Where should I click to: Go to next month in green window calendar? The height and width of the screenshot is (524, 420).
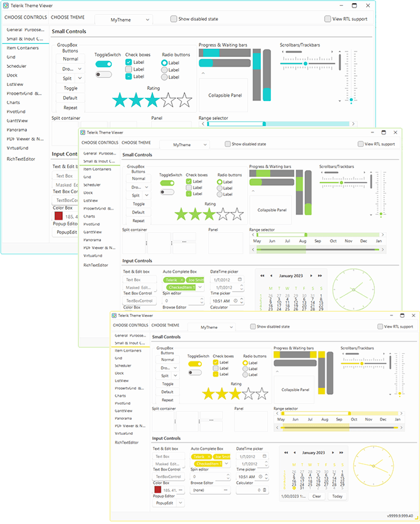click(x=311, y=275)
